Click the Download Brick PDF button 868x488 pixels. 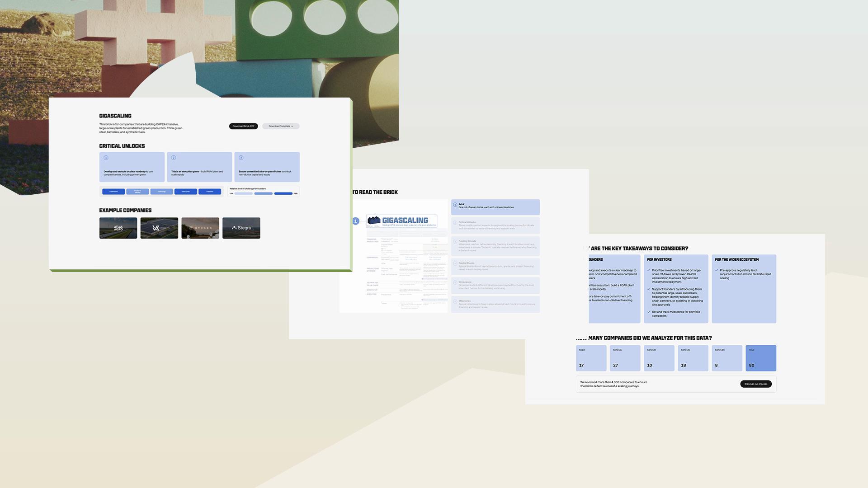pyautogui.click(x=243, y=126)
